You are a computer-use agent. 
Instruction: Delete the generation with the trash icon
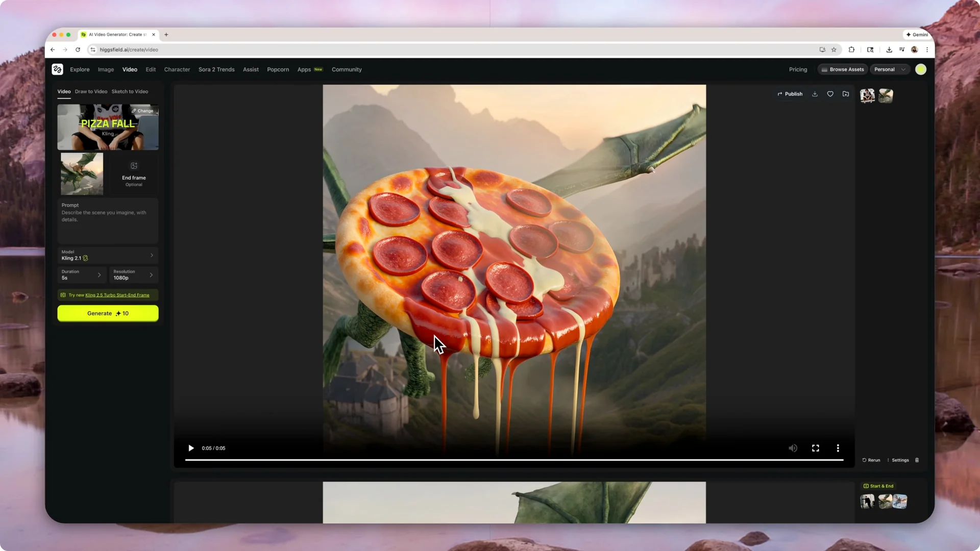(x=917, y=460)
